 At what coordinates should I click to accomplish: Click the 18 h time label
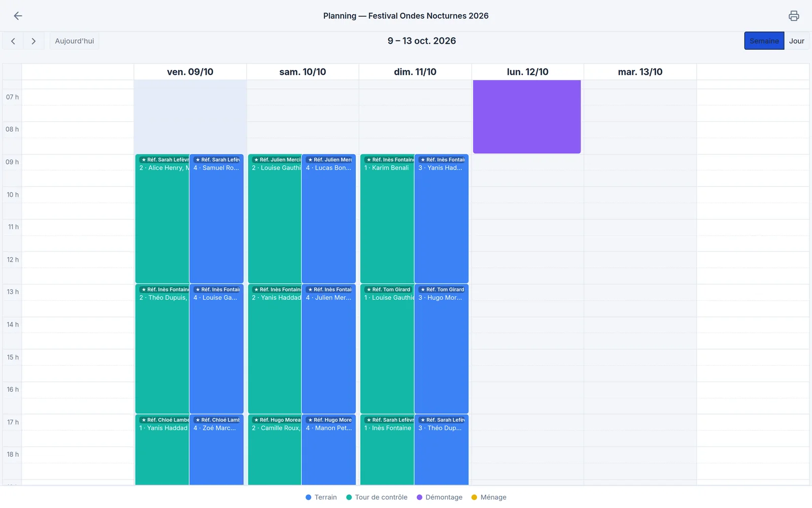pos(13,455)
